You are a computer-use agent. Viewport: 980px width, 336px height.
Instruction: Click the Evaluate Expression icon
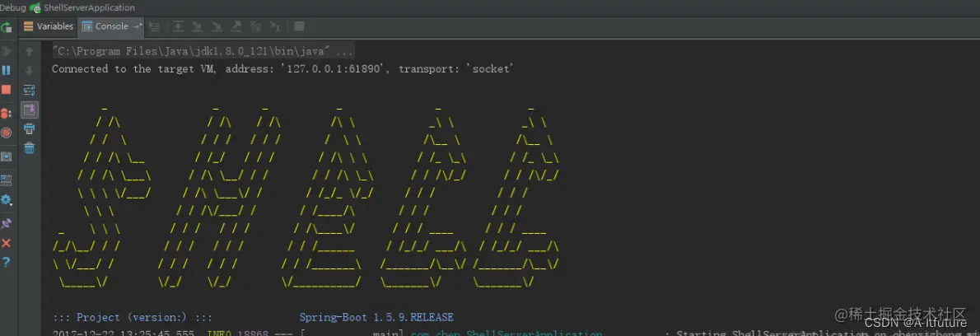click(299, 26)
